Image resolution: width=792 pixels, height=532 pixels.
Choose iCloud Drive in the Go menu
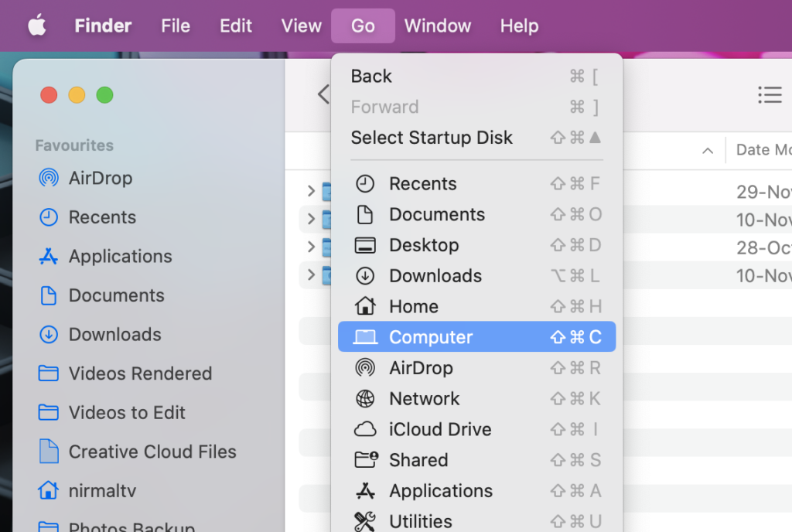pos(476,429)
